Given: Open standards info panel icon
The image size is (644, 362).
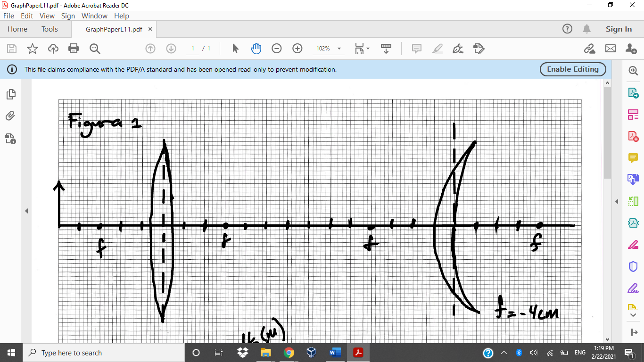Looking at the screenshot, I should [10, 139].
